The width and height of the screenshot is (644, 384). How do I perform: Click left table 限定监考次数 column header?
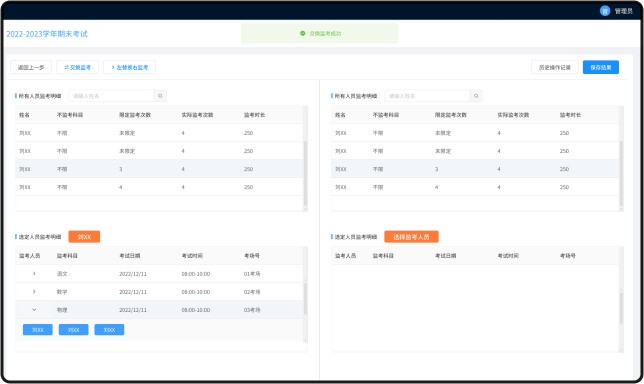(x=135, y=115)
